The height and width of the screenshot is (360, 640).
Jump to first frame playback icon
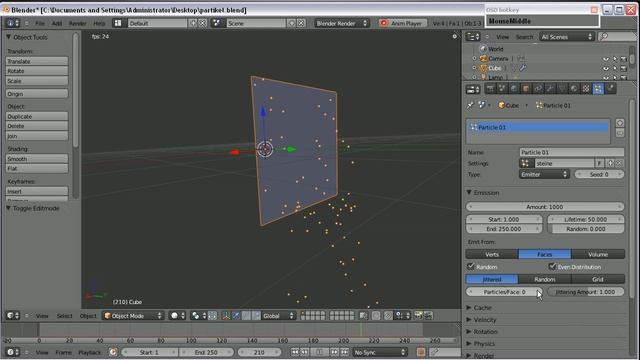[295, 352]
